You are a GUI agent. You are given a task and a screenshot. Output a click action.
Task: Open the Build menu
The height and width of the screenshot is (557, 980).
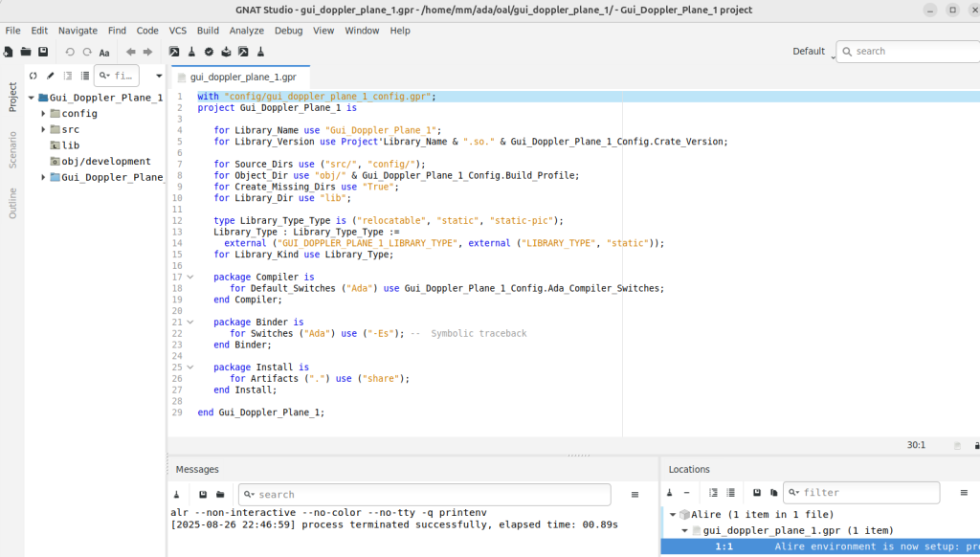click(x=208, y=30)
